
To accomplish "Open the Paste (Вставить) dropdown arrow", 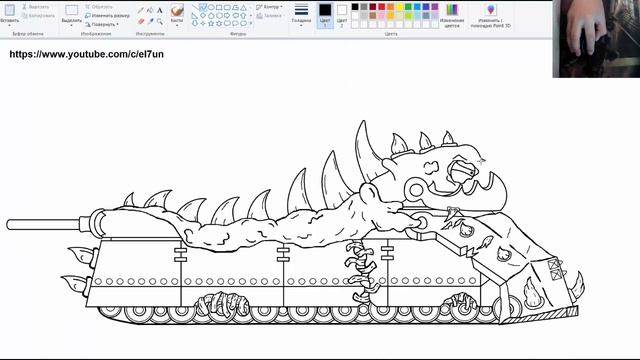I will [x=9, y=25].
